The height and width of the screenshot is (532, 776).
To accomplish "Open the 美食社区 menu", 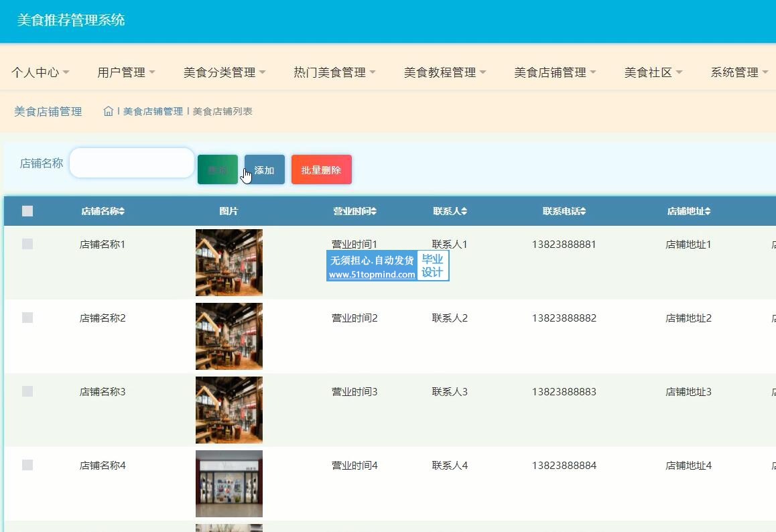I will [x=653, y=72].
